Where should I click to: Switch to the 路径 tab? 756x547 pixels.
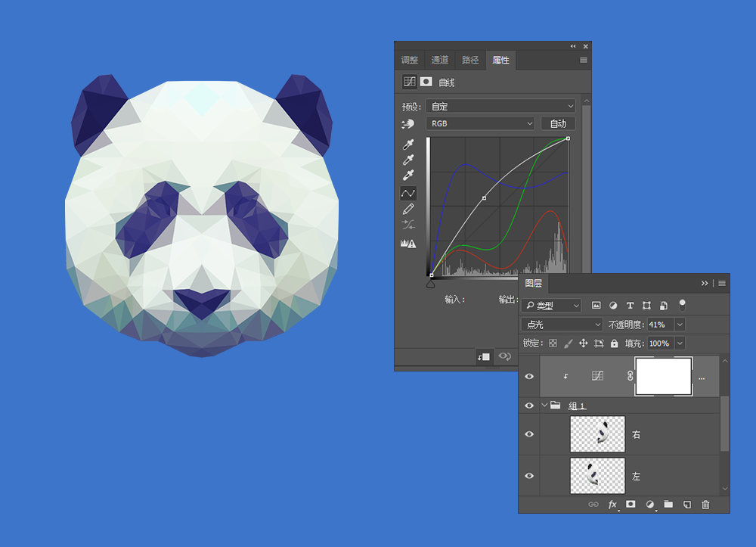pyautogui.click(x=470, y=60)
